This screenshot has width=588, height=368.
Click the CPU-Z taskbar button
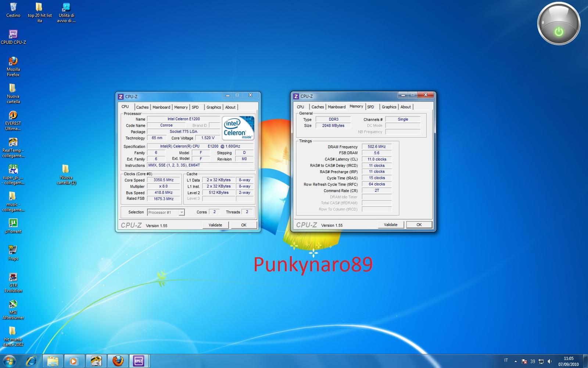point(139,361)
